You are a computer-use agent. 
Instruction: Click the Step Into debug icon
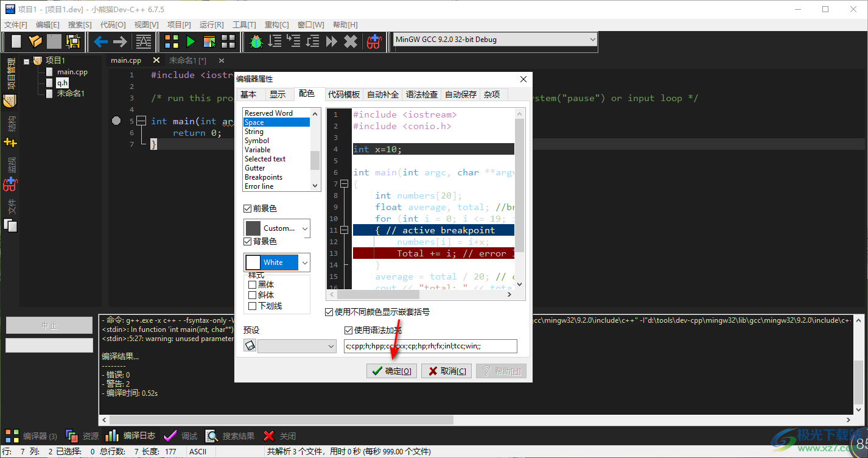tap(294, 41)
